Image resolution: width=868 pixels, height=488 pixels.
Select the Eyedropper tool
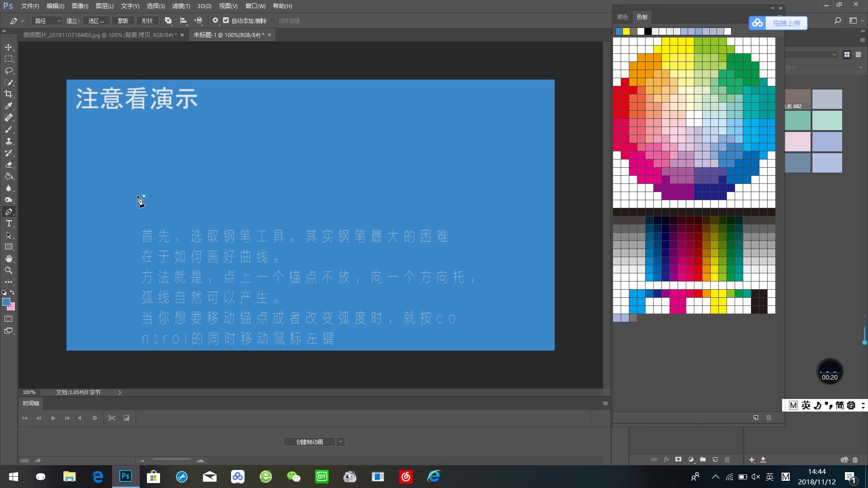(9, 106)
